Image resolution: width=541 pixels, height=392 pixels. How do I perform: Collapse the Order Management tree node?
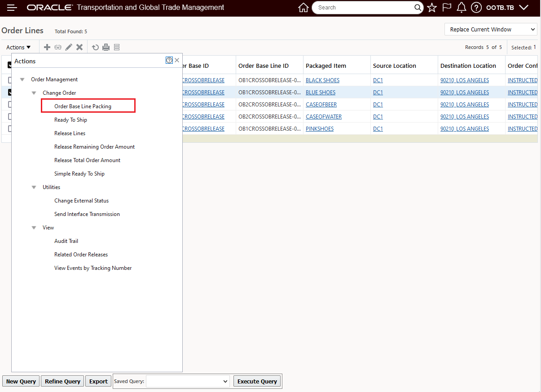coord(22,79)
